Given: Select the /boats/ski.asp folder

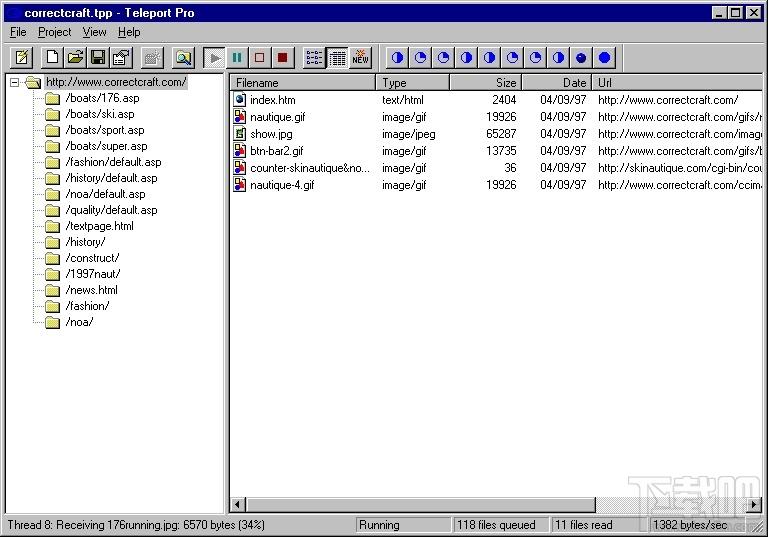Looking at the screenshot, I should [99, 114].
